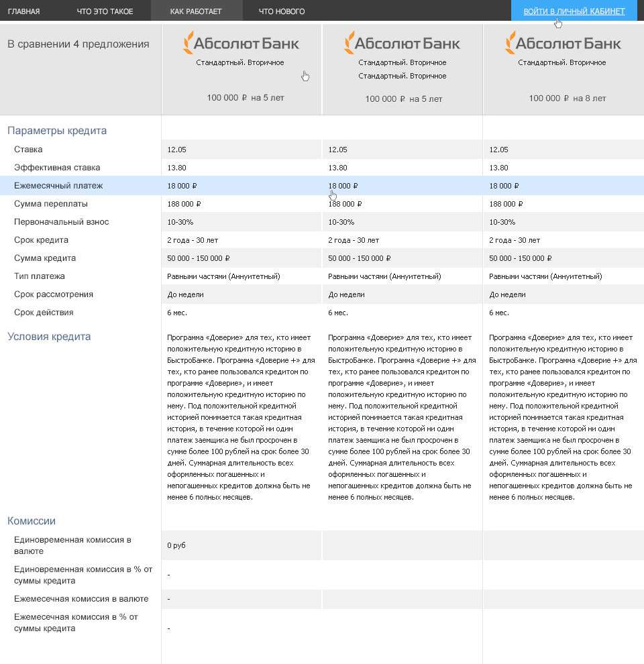
Task: Click 12.05 rate in the first offer column
Action: coord(176,150)
